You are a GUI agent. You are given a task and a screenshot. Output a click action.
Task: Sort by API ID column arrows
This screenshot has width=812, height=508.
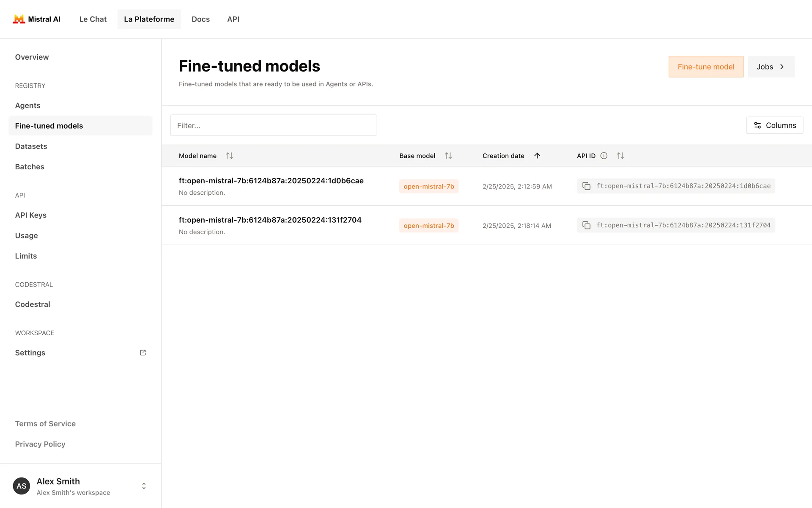pos(620,156)
